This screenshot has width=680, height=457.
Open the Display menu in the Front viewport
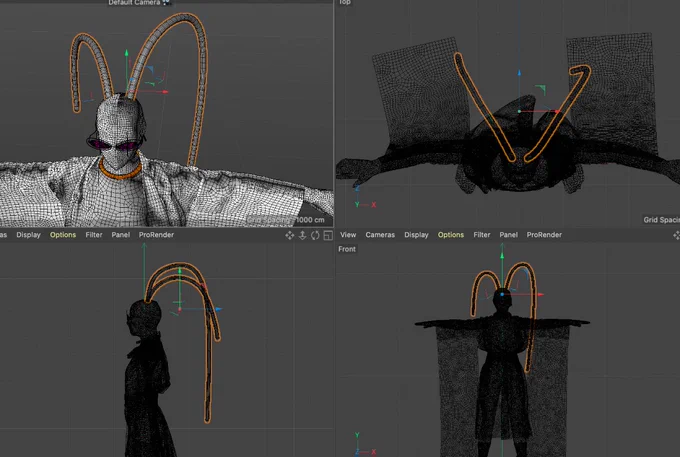tap(416, 235)
